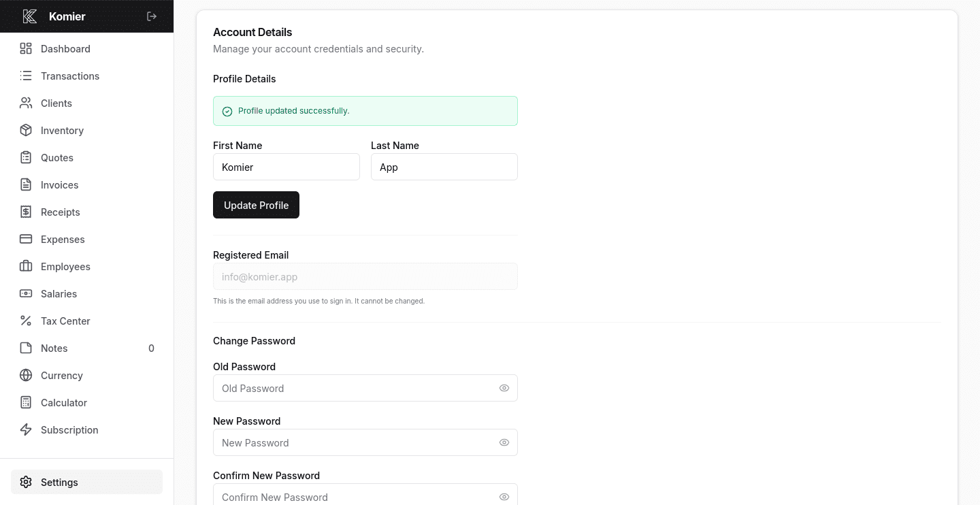
Task: Show the Old Password text
Action: coord(504,388)
